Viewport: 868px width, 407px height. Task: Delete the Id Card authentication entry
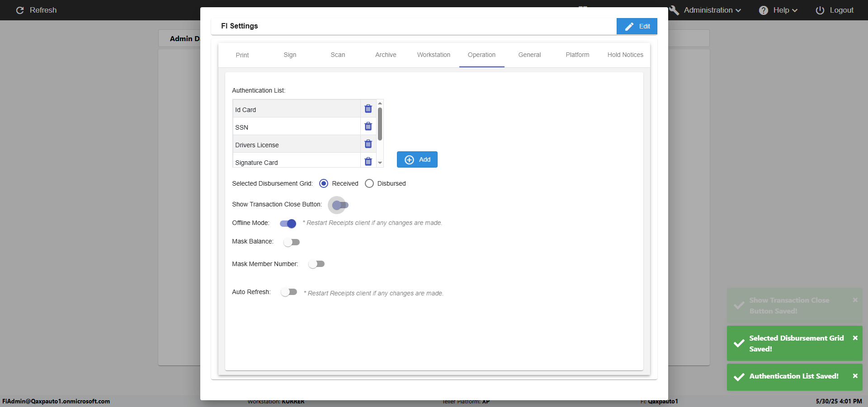[x=368, y=109]
